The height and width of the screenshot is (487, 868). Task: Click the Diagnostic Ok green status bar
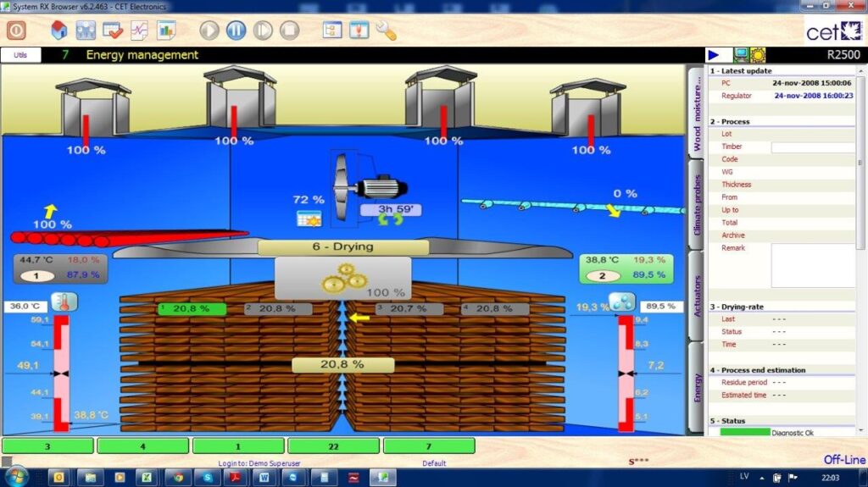pos(745,432)
